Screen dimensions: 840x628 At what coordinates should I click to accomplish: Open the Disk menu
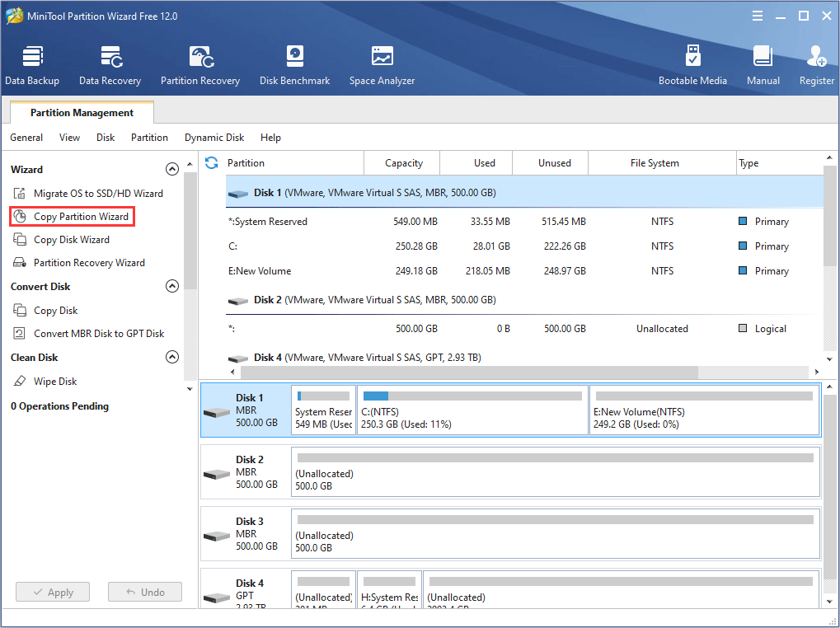(106, 138)
